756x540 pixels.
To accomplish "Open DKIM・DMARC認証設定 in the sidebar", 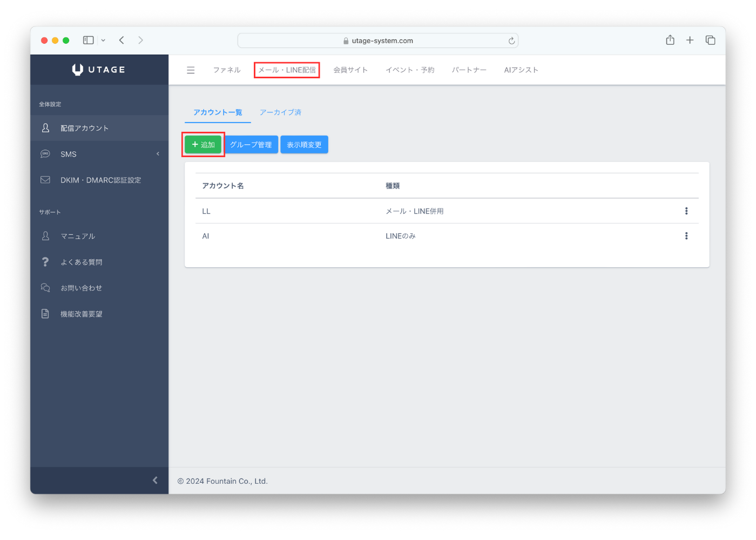I will 99,180.
